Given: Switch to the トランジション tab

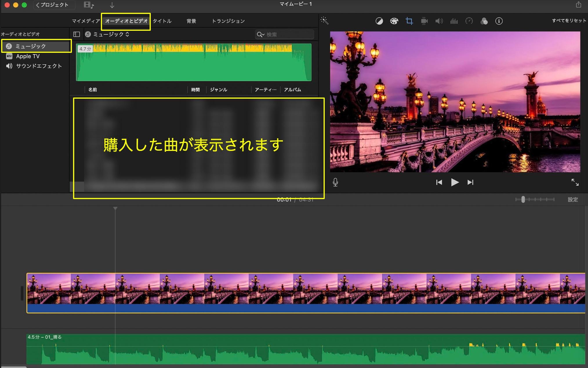Looking at the screenshot, I should tap(228, 21).
